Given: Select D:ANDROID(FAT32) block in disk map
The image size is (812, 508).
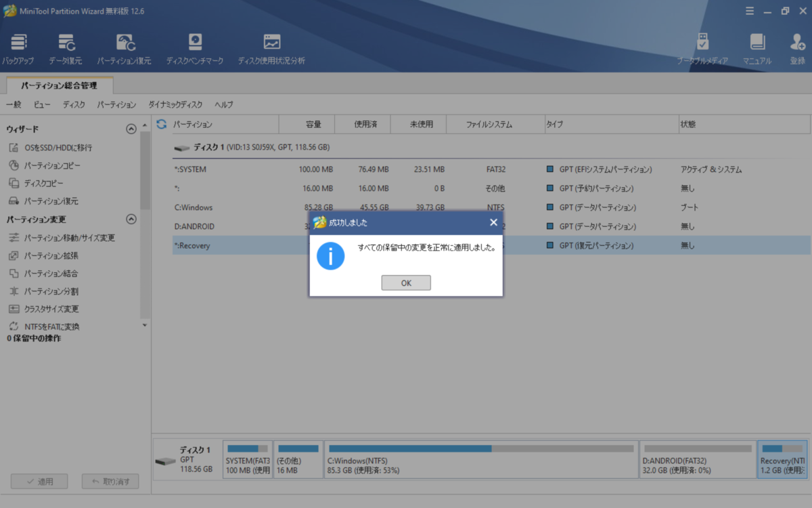Looking at the screenshot, I should (698, 459).
